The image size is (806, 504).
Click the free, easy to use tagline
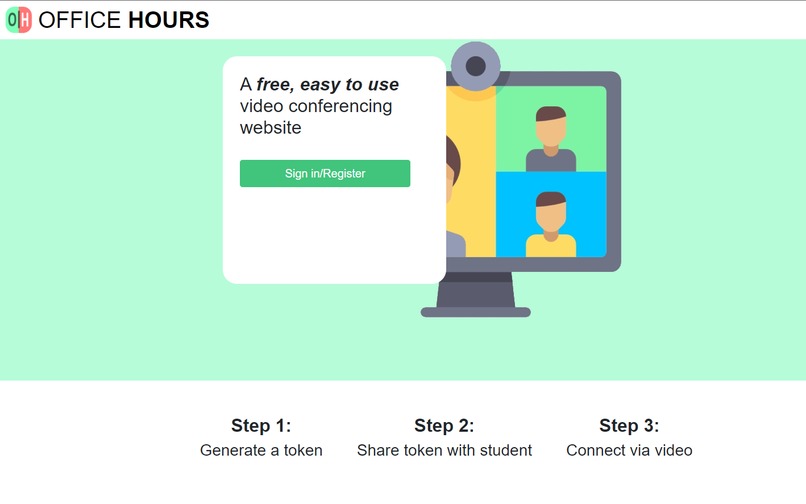327,84
